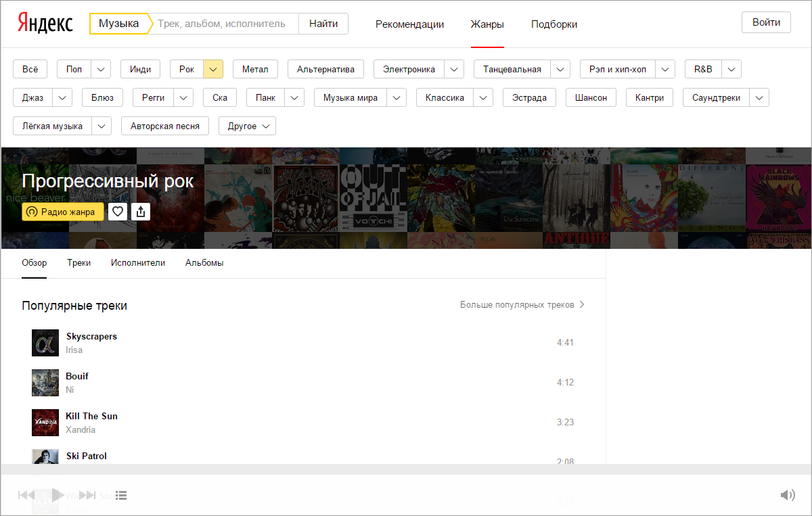Image resolution: width=812 pixels, height=516 pixels.
Task: Open Больше популярных треков link
Action: (522, 305)
